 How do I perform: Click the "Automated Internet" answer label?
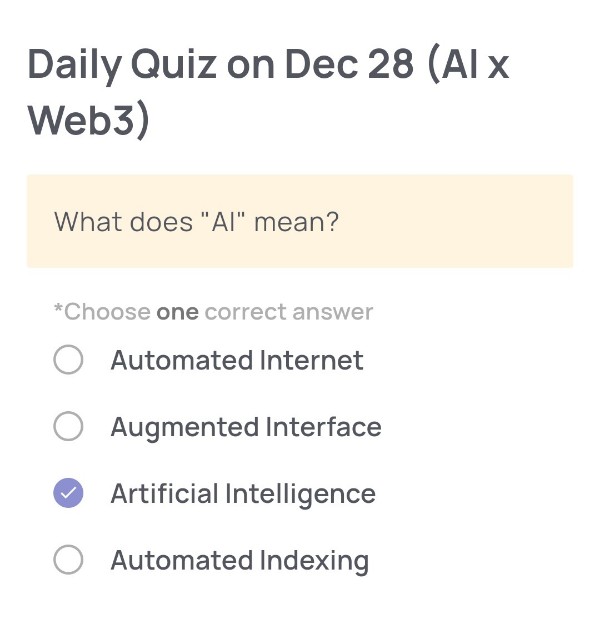[x=237, y=360]
